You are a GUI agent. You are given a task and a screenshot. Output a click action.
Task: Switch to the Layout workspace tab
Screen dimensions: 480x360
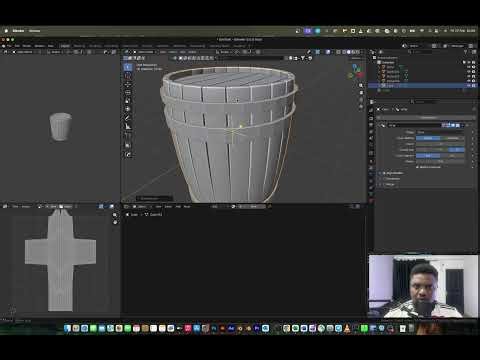(65, 46)
